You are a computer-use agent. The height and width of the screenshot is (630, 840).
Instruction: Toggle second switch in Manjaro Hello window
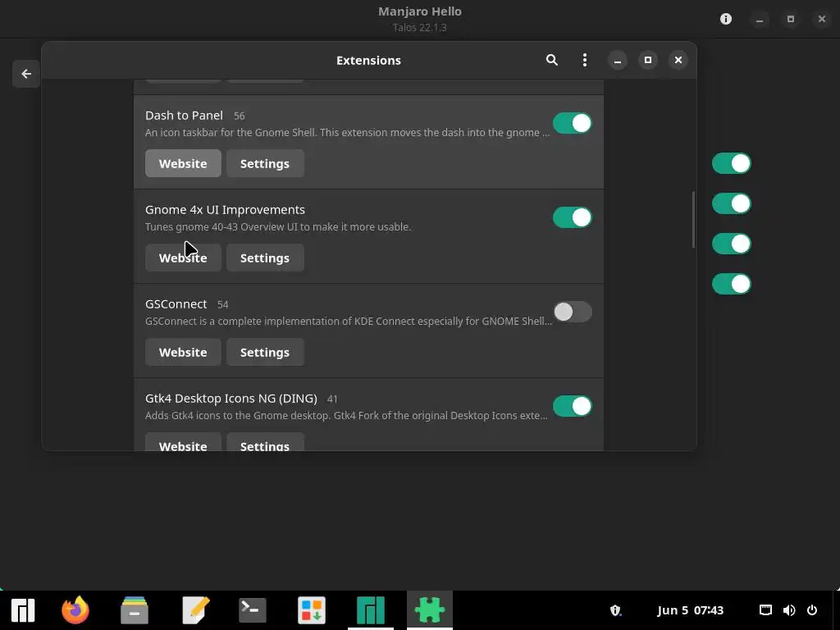pyautogui.click(x=731, y=203)
